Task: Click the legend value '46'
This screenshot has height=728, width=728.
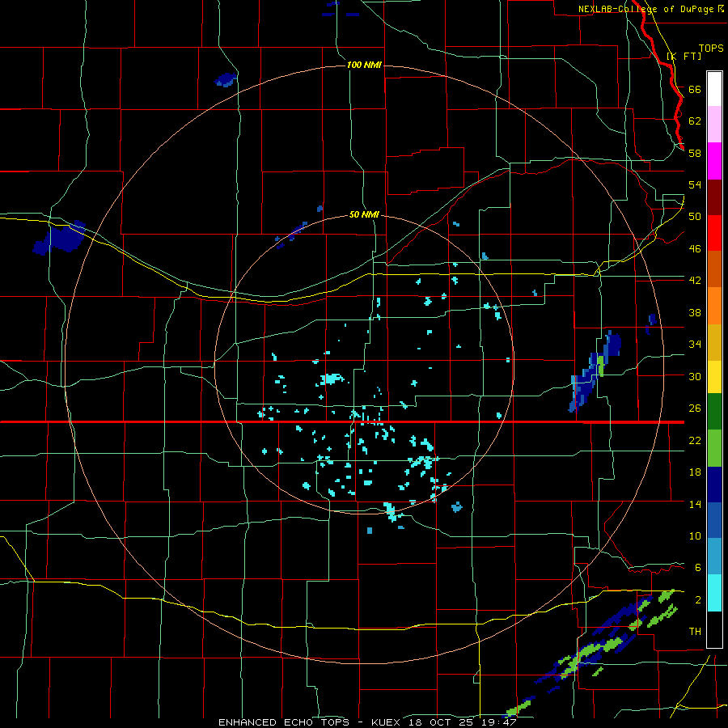Action: (695, 249)
